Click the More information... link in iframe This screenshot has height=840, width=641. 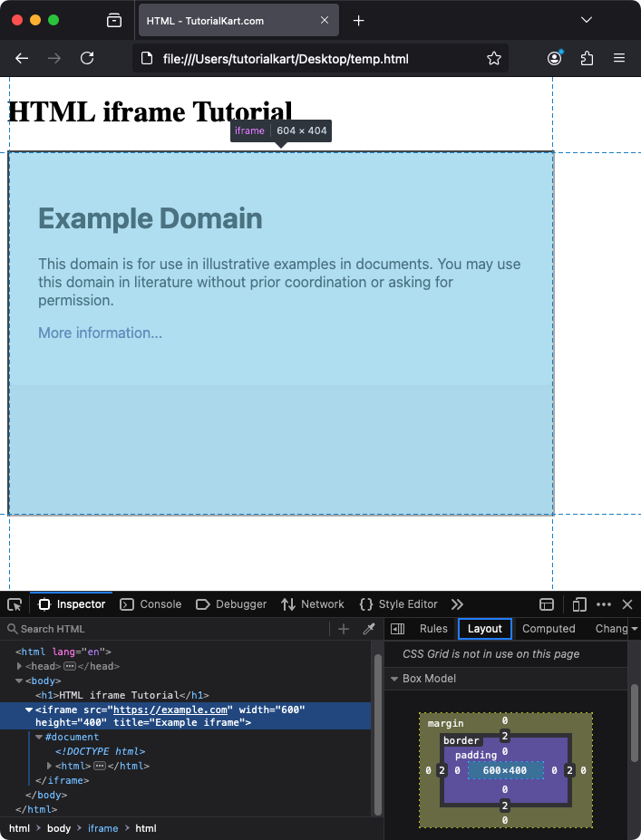tap(101, 333)
